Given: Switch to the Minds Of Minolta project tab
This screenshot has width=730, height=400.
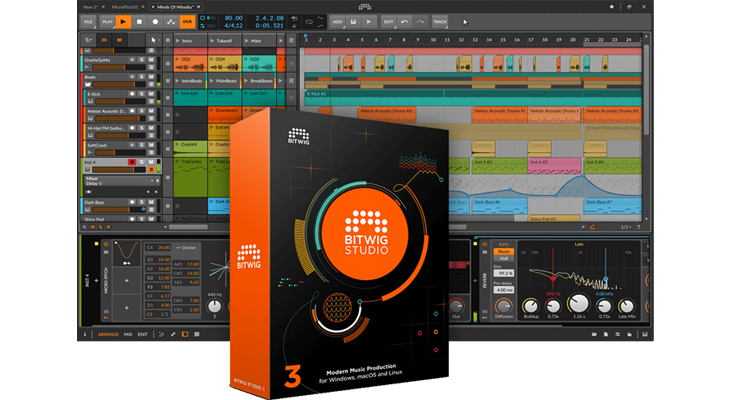Looking at the screenshot, I should [175, 7].
